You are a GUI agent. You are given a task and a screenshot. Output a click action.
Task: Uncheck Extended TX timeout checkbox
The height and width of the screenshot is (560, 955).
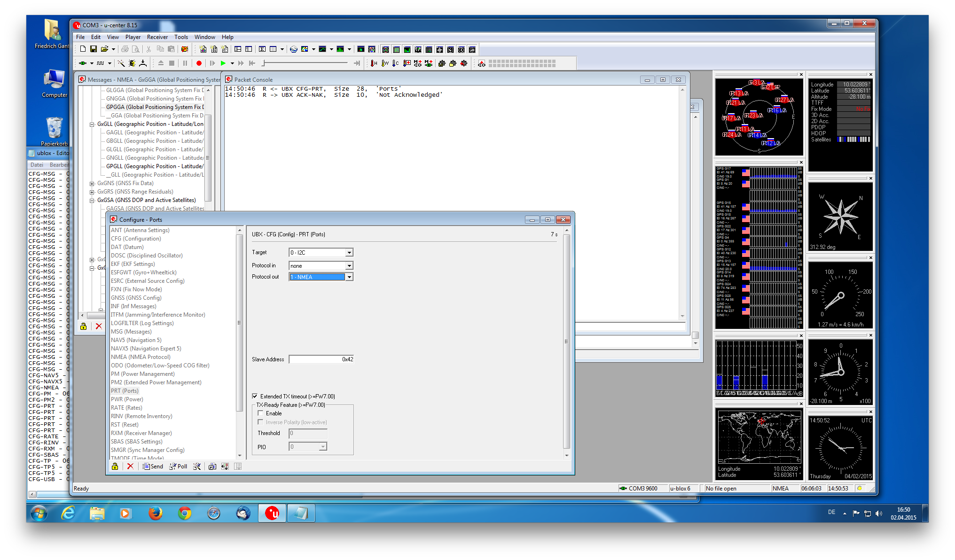pyautogui.click(x=255, y=396)
